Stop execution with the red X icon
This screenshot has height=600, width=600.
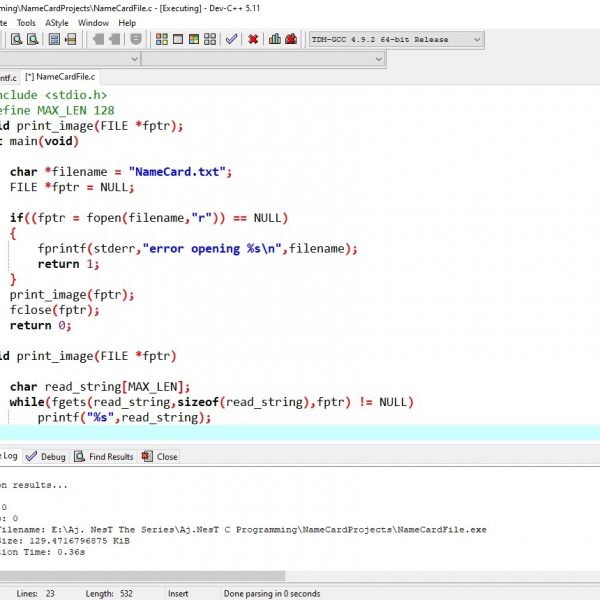pos(253,40)
